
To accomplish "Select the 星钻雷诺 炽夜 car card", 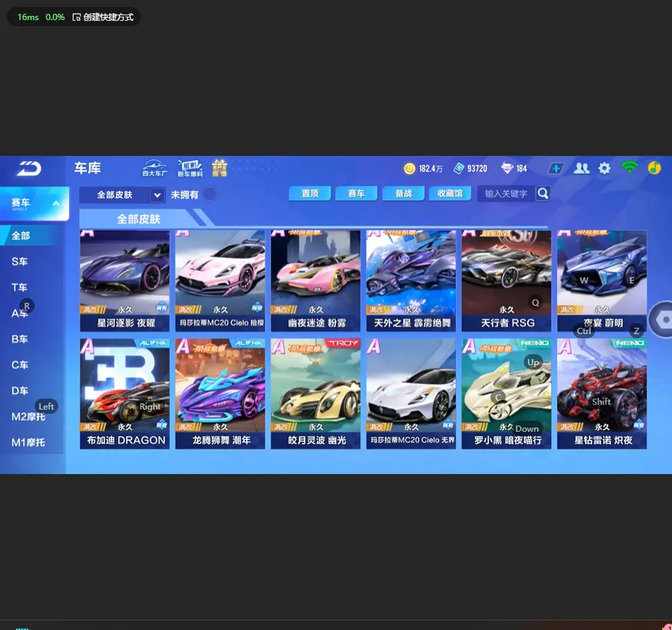I will pos(602,394).
